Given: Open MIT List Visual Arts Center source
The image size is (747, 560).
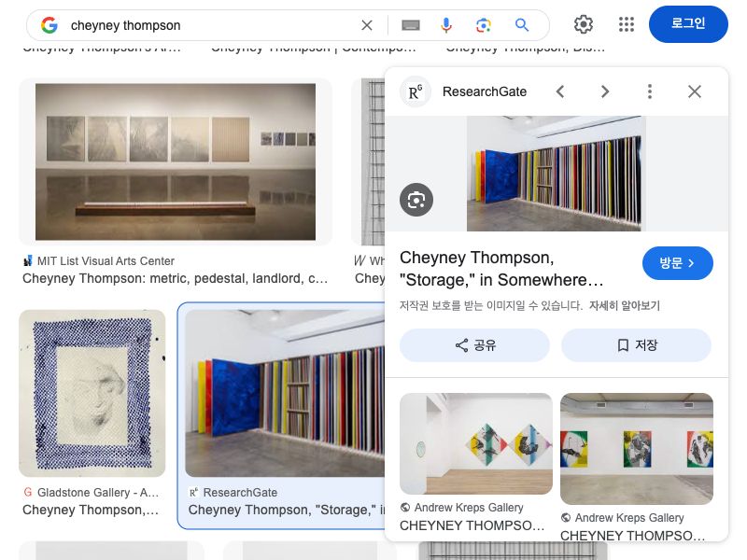Looking at the screenshot, I should coord(106,261).
